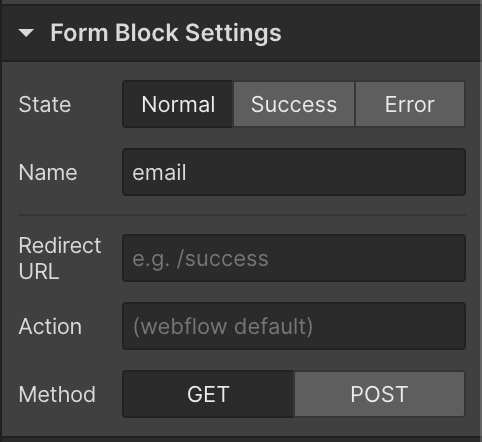
Task: Set form method to POST
Action: point(379,394)
